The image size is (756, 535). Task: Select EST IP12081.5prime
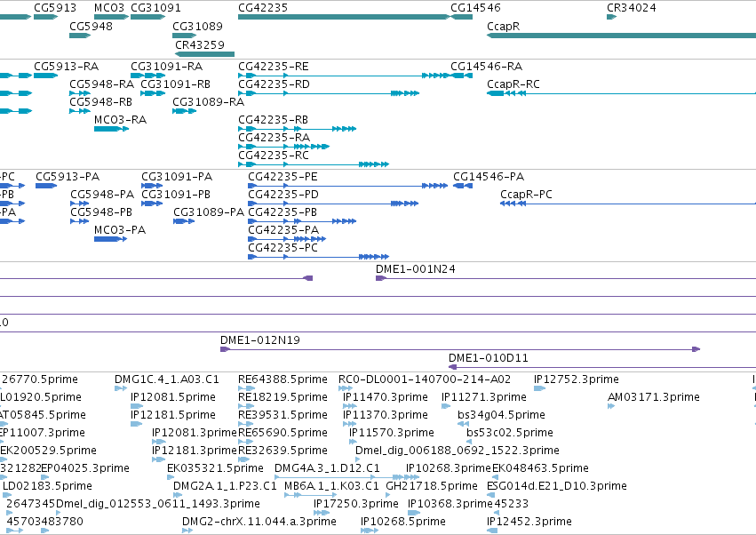pyautogui.click(x=137, y=406)
